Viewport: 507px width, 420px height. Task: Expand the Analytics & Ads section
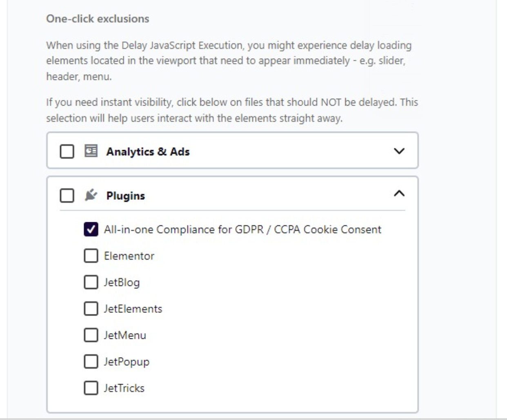pos(398,150)
